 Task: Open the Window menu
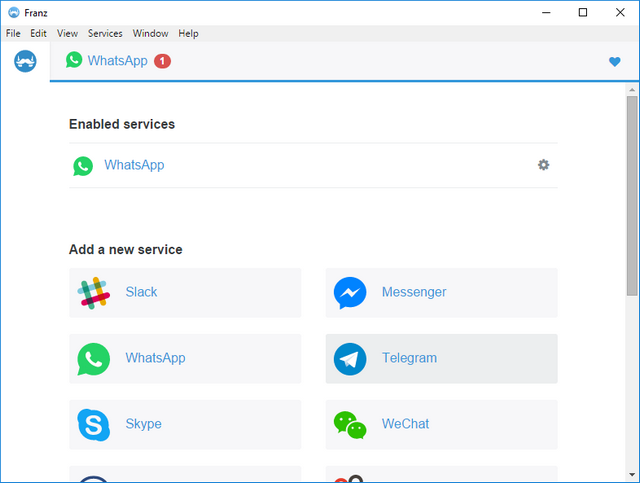(x=151, y=33)
